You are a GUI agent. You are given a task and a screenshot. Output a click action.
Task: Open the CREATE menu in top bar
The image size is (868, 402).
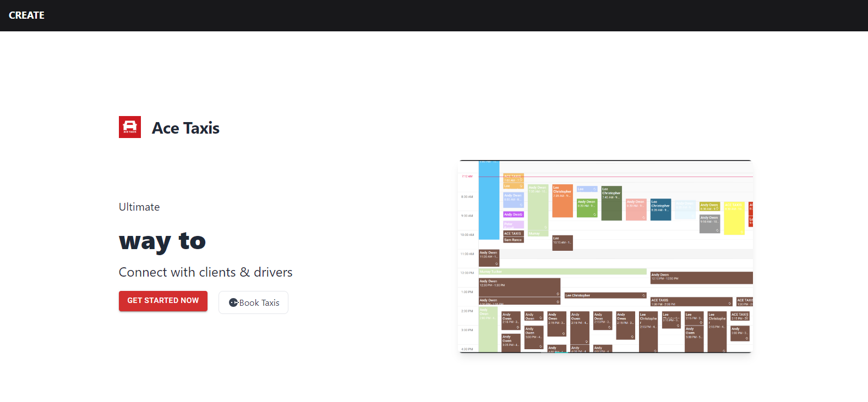pos(26,15)
